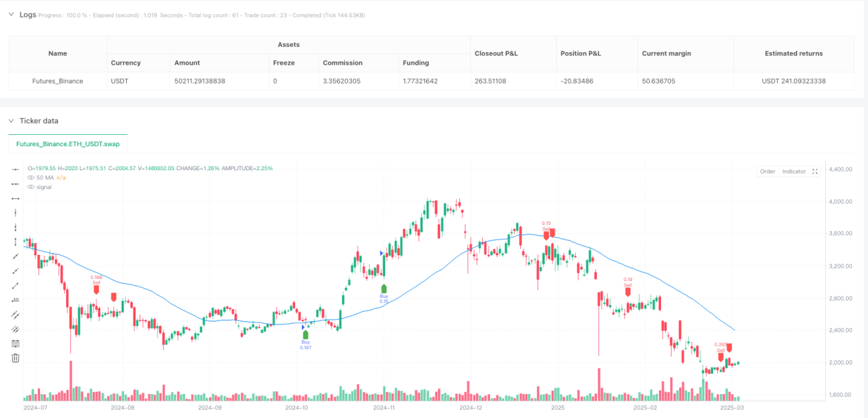Click the Indicator button on the chart

pos(794,172)
